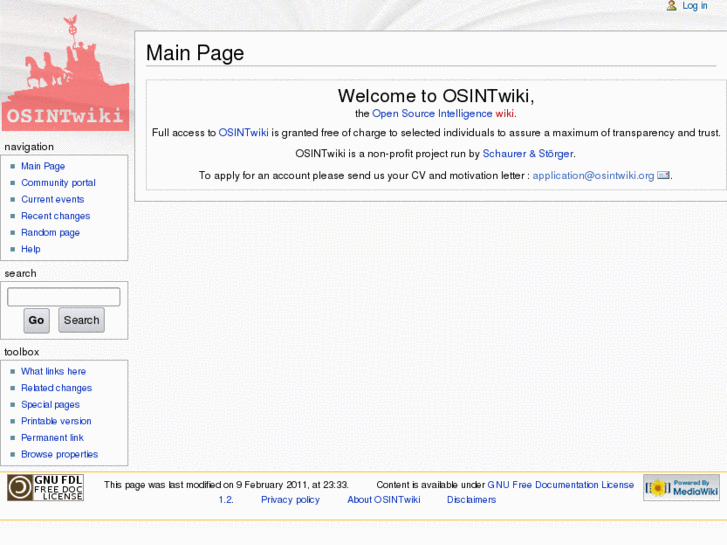Open What links here in toolbox

click(x=53, y=372)
